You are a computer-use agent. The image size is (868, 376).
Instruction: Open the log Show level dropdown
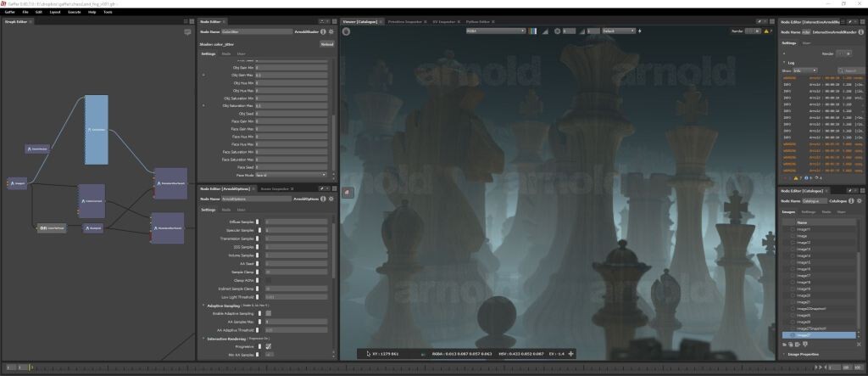807,70
